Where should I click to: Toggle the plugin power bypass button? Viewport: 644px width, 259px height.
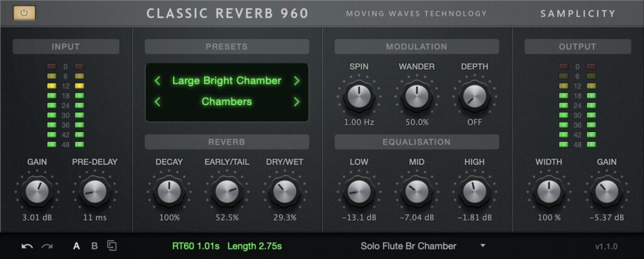(25, 13)
